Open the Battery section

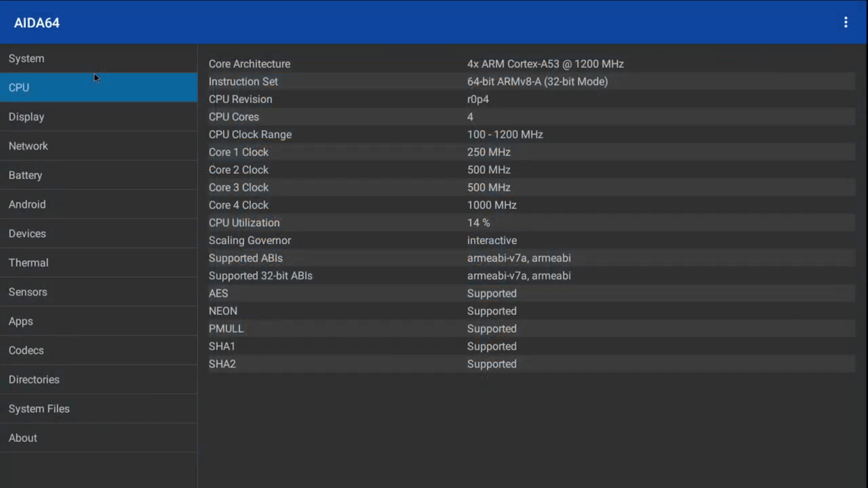(98, 175)
